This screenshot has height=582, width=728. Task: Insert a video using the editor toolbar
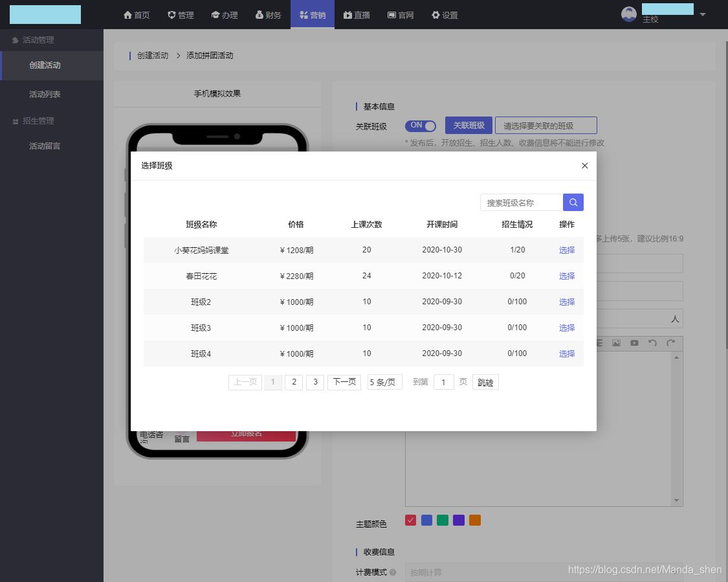[x=634, y=342]
